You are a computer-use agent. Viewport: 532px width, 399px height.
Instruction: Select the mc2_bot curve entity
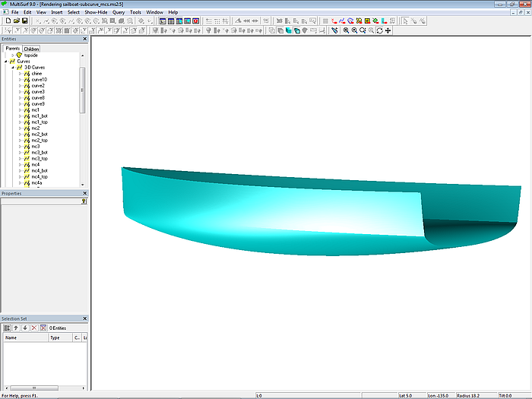coord(40,135)
